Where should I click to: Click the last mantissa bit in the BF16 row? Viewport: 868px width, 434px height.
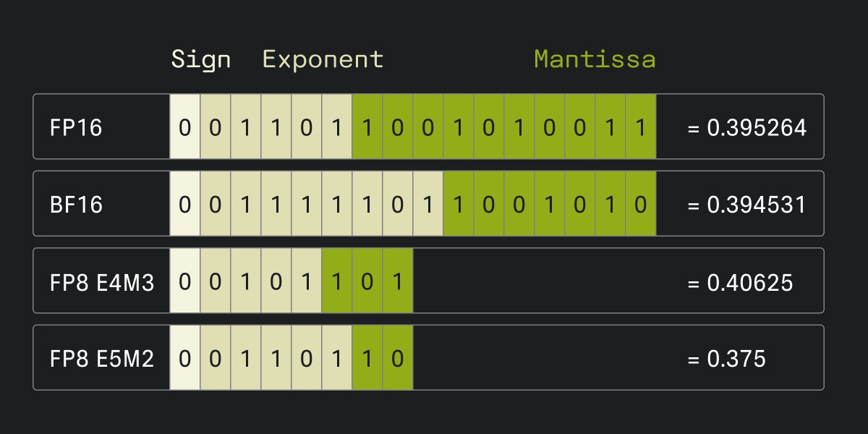640,205
